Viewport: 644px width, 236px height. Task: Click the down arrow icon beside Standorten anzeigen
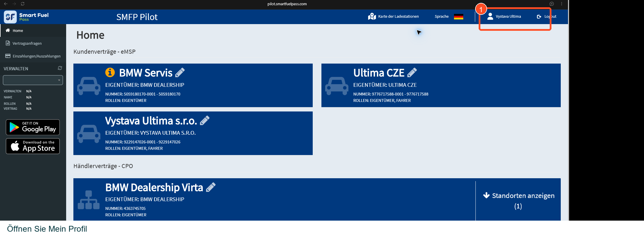(486, 195)
